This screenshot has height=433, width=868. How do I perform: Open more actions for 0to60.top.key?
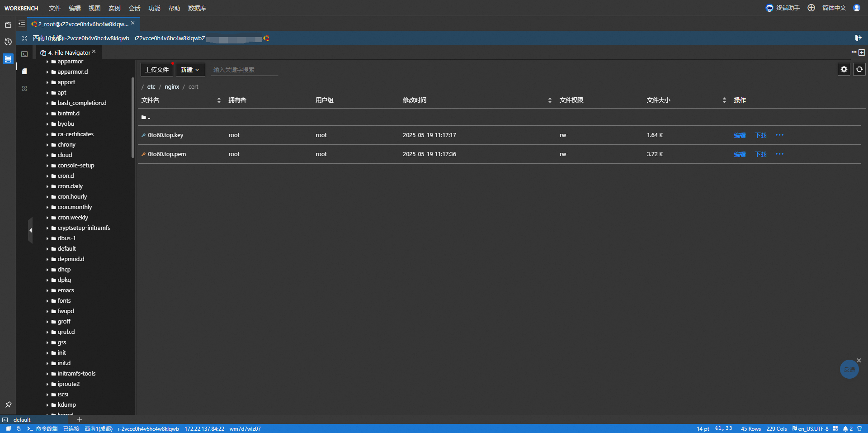click(780, 135)
